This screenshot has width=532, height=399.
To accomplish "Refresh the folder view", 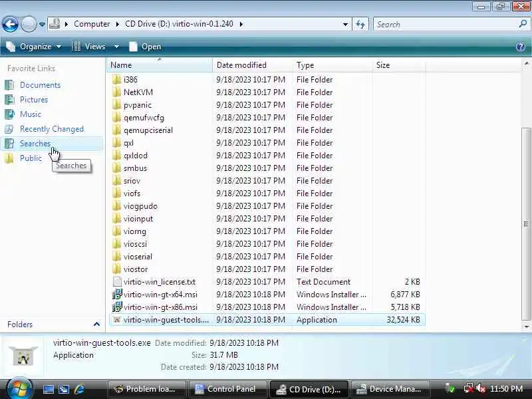I will click(360, 24).
